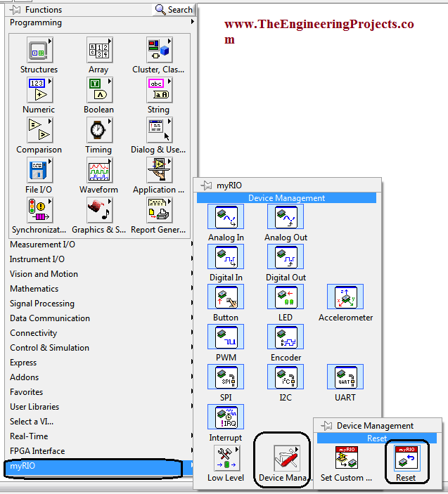This screenshot has width=448, height=494.
Task: Expand the Vision and Motion category
Action: click(x=101, y=274)
